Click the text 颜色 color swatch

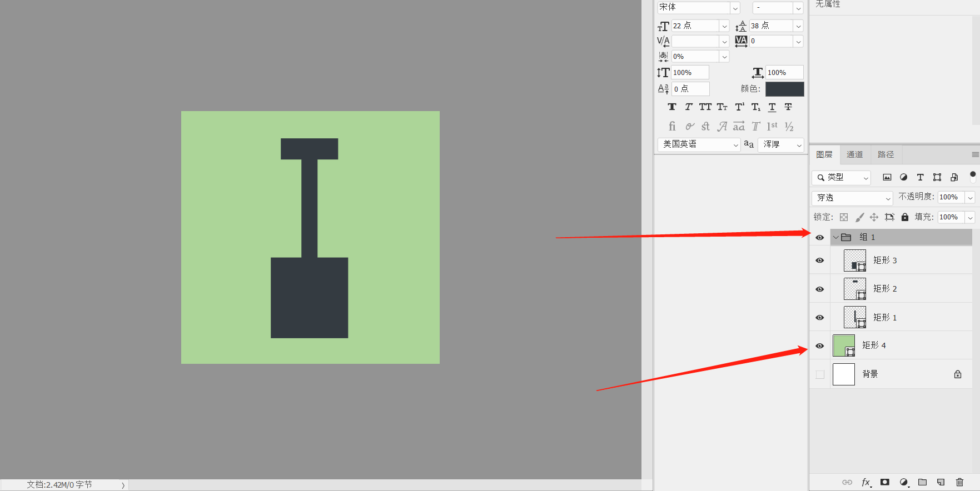785,89
